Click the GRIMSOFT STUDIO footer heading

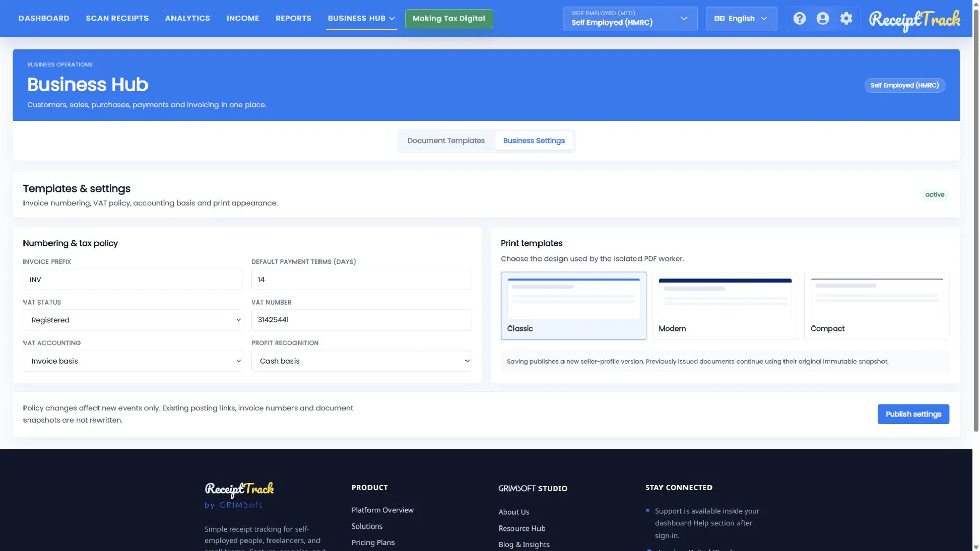coord(532,489)
